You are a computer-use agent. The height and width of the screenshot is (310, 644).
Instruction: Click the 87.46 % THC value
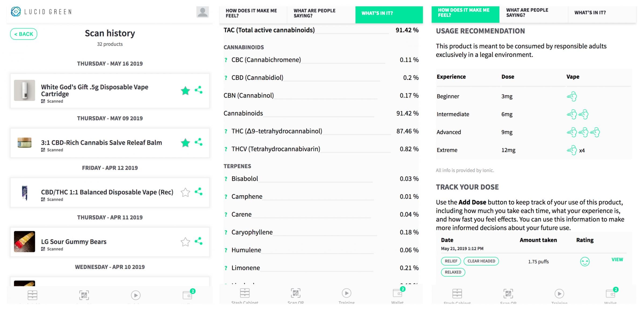(407, 131)
